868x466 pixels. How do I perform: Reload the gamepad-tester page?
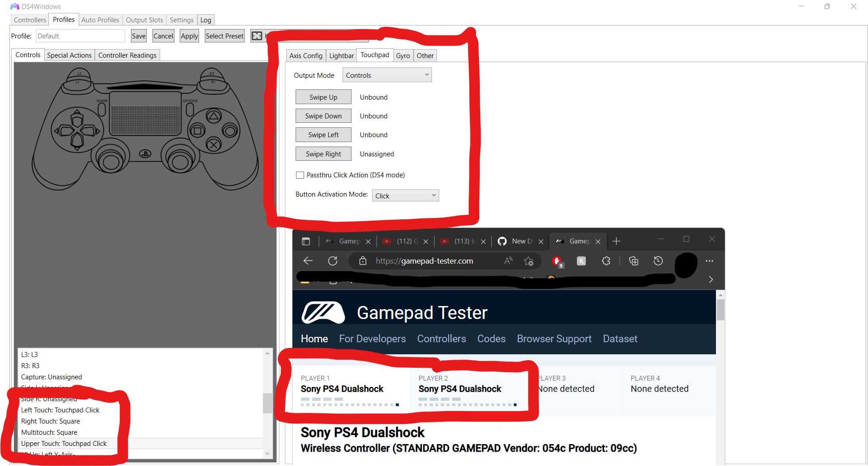pos(333,261)
